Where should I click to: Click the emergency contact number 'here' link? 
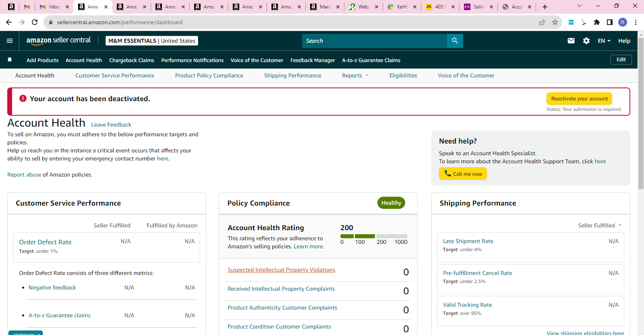point(163,158)
